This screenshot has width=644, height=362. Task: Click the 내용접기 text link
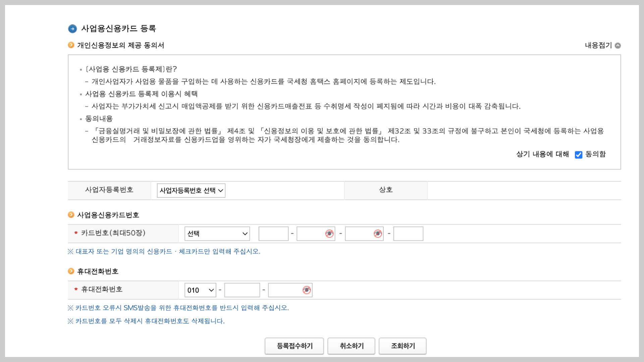coord(598,46)
